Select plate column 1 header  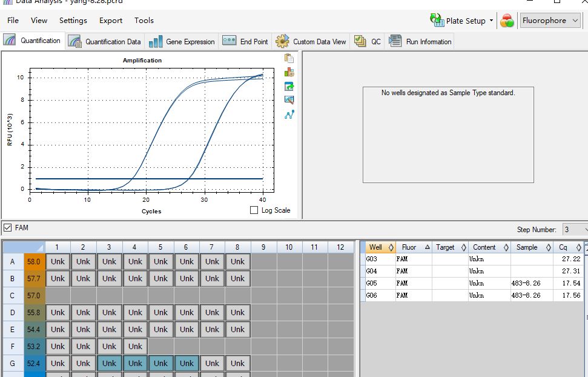pyautogui.click(x=57, y=247)
